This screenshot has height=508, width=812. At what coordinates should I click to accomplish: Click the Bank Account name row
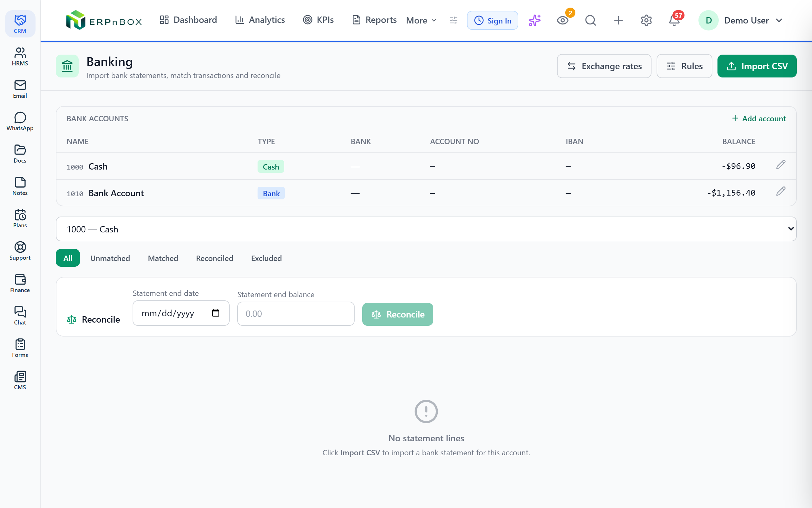[116, 193]
